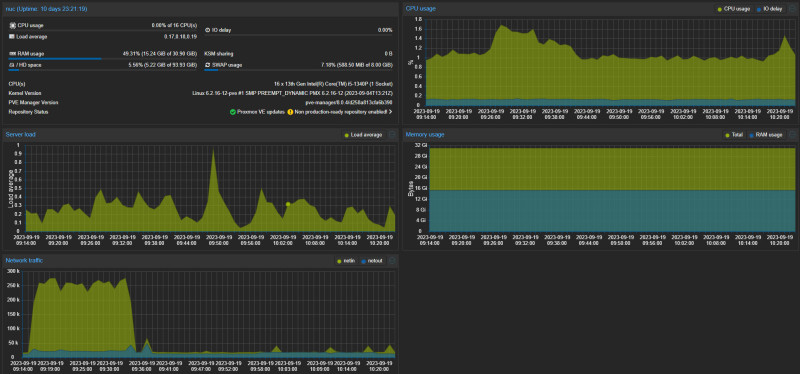Viewport: 800px width, 374px height.
Task: Click the 5.56% HD space value
Action: tap(162, 65)
